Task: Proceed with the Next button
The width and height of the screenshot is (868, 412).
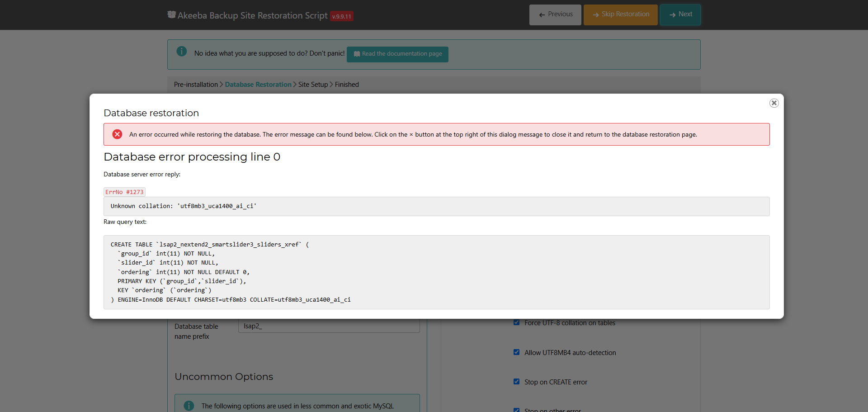Action: coord(680,14)
